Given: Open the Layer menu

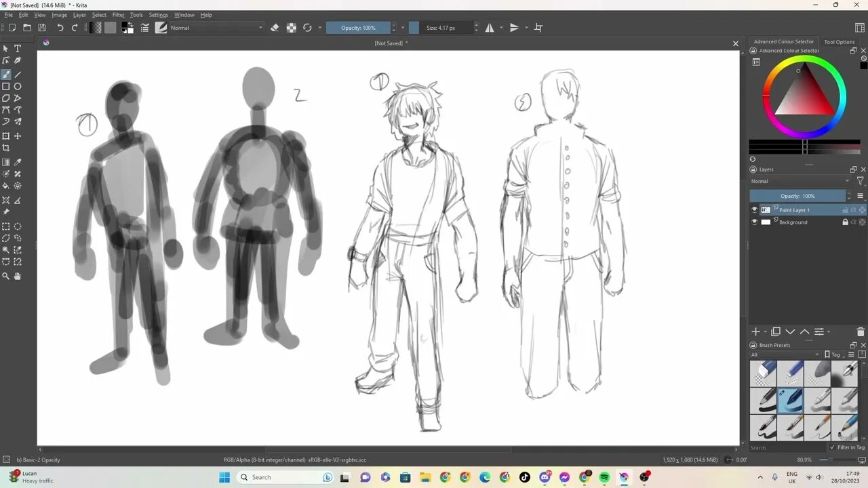Looking at the screenshot, I should (79, 15).
